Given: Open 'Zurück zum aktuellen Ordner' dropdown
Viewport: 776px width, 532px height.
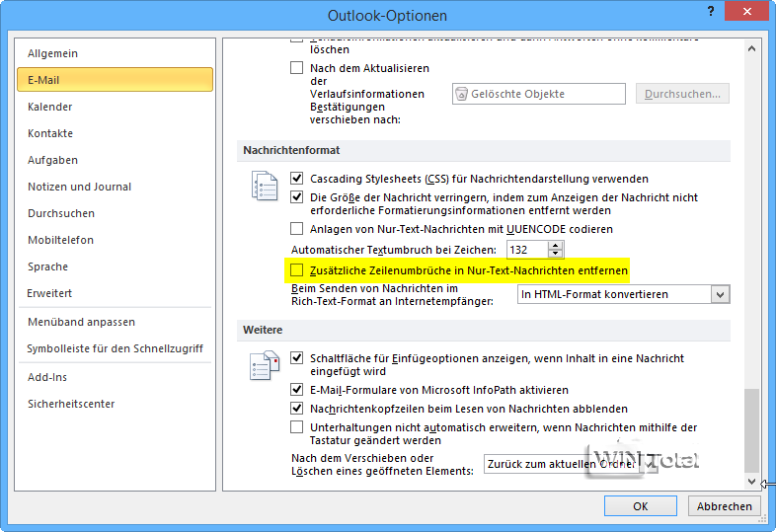Looking at the screenshot, I should click(571, 464).
